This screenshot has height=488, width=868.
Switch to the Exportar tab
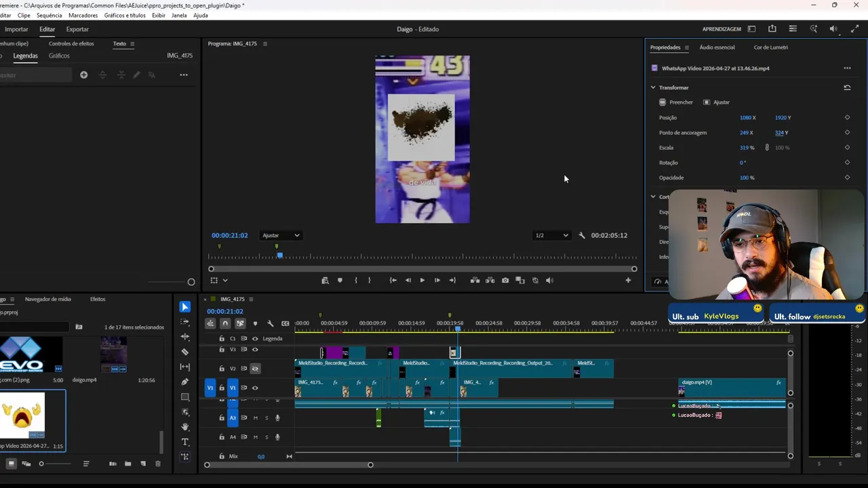click(77, 29)
